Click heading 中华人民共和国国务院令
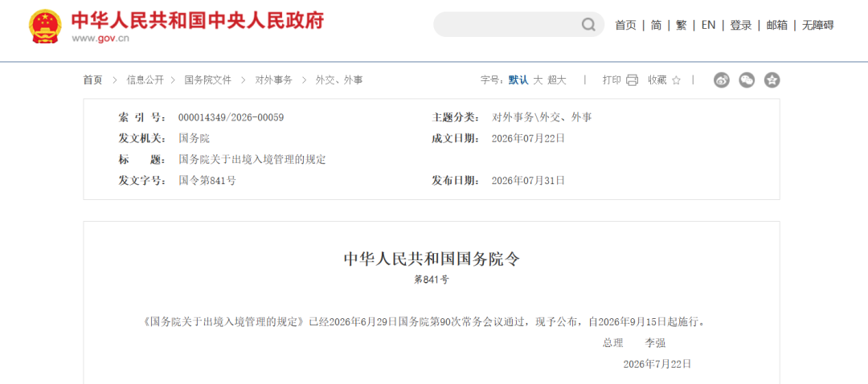This screenshot has height=384, width=868. click(x=432, y=259)
